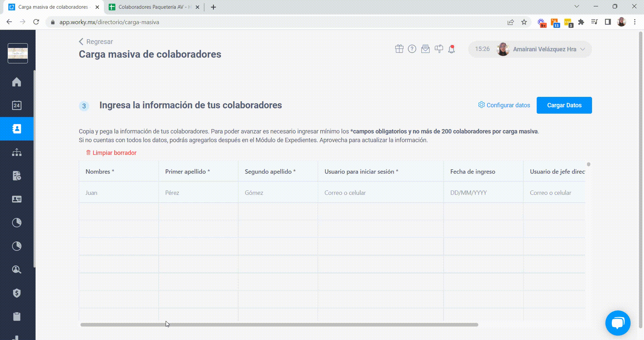This screenshot has width=644, height=340.
Task: Open the dollar shield sidebar icon
Action: point(16,293)
